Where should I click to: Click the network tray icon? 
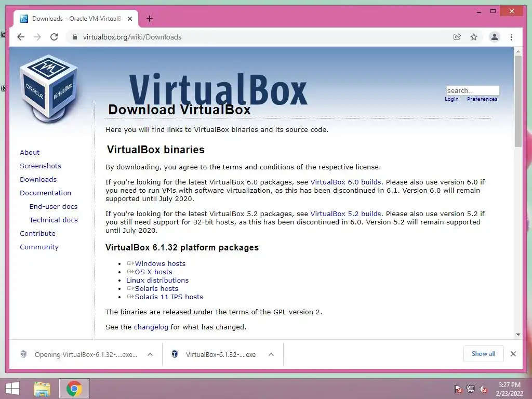[x=471, y=389]
